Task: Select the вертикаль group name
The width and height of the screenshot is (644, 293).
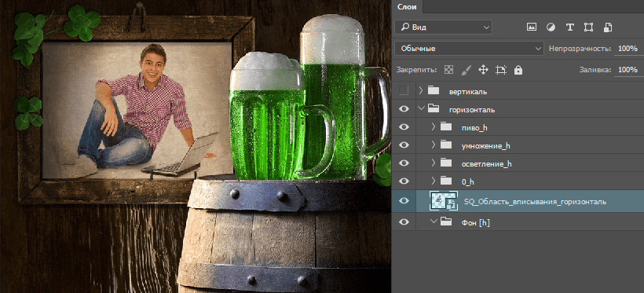Action: click(468, 91)
